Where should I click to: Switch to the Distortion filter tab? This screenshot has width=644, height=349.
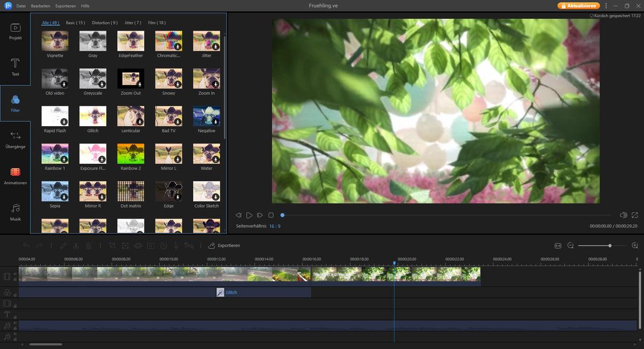coord(106,23)
